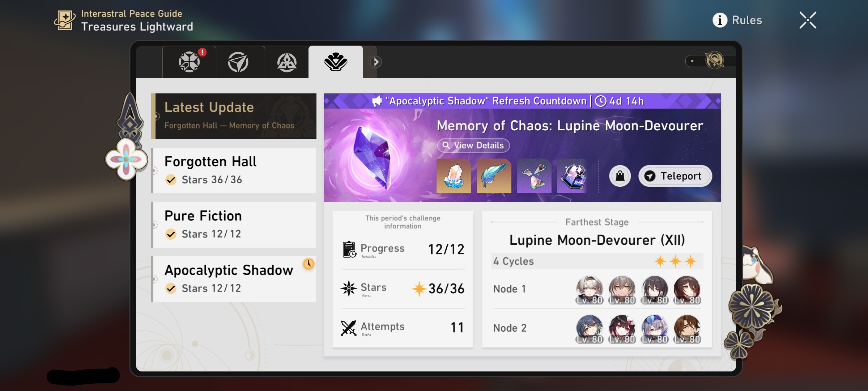Open the Pure Fiction entry
Screen dimensions: 868x391
234,224
